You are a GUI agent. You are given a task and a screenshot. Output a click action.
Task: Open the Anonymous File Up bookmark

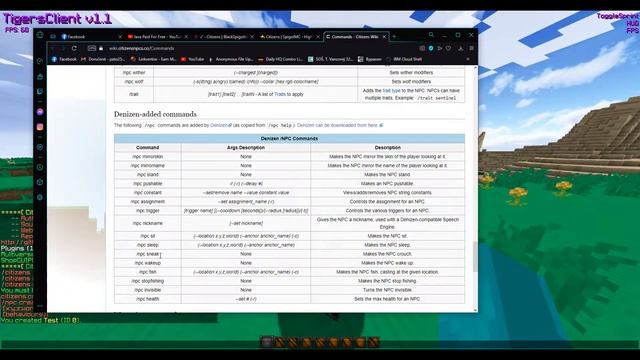tap(231, 59)
